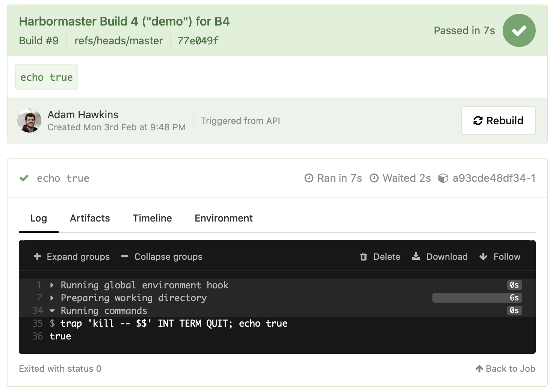Image resolution: width=556 pixels, height=392 pixels.
Task: Click the green passed checkmark badge
Action: pyautogui.click(x=519, y=30)
